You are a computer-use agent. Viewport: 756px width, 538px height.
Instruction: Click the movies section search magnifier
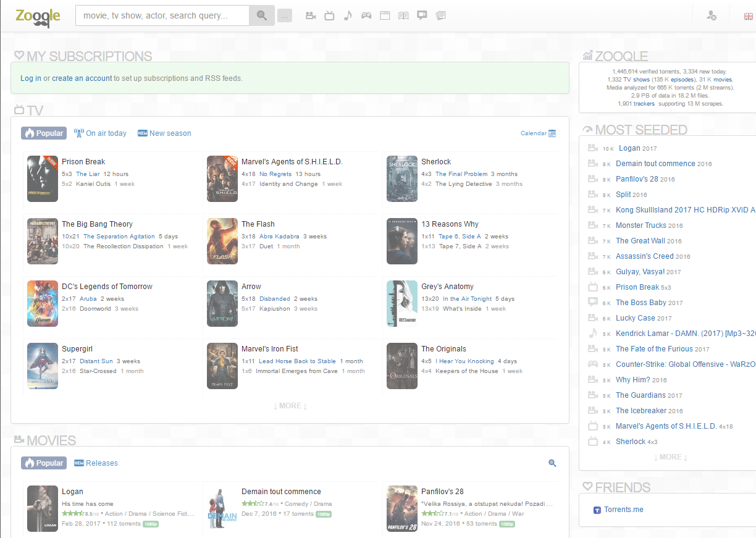click(x=552, y=463)
